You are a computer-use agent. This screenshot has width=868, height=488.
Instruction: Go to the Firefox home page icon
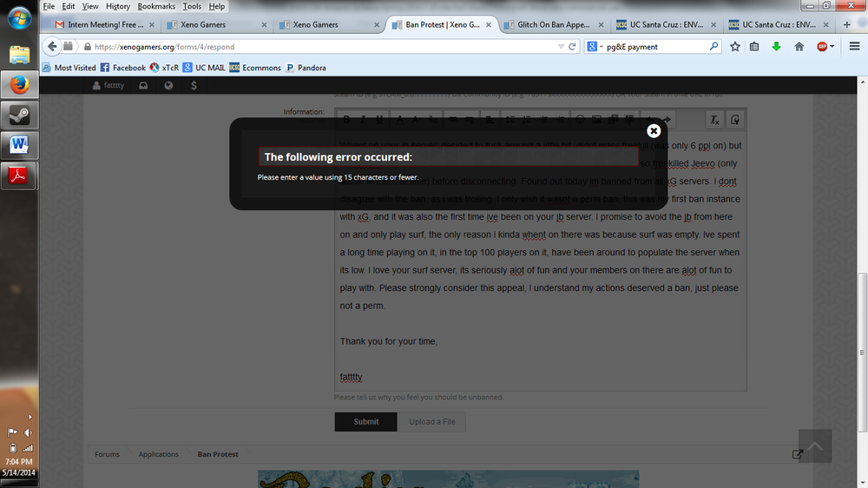click(x=799, y=47)
